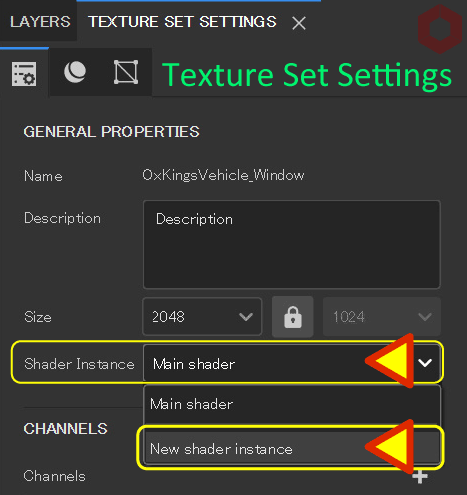Select the crescent moon display settings icon
This screenshot has width=467, height=495.
(x=75, y=72)
